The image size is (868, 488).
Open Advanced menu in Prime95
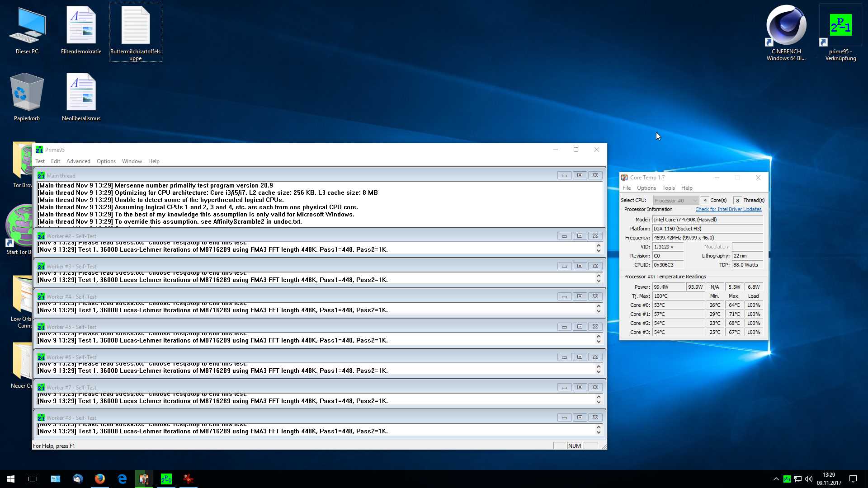coord(78,161)
